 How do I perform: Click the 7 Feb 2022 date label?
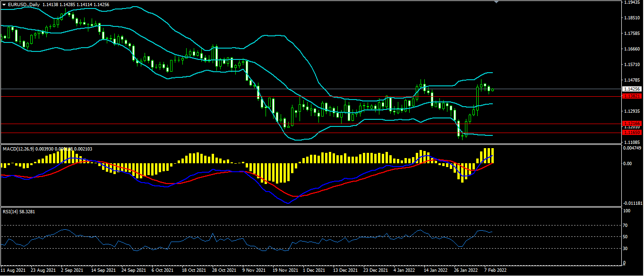(496, 271)
